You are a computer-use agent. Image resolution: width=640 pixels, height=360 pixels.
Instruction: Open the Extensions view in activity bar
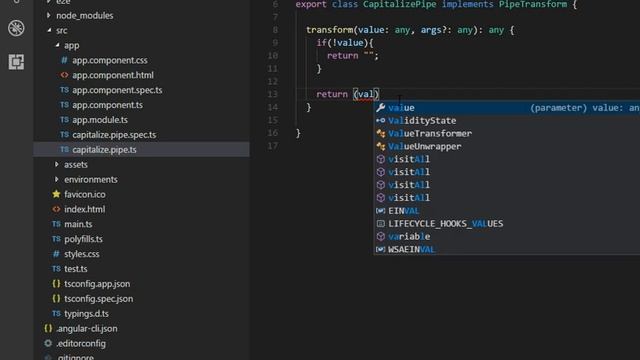[x=16, y=62]
